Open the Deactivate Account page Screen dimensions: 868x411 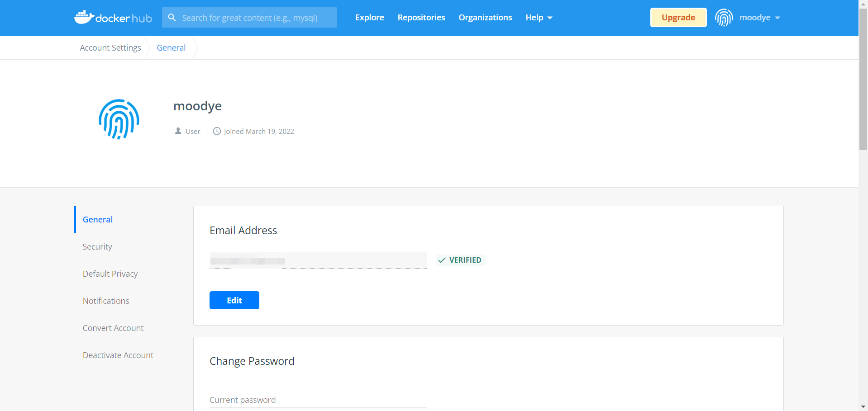tap(118, 355)
